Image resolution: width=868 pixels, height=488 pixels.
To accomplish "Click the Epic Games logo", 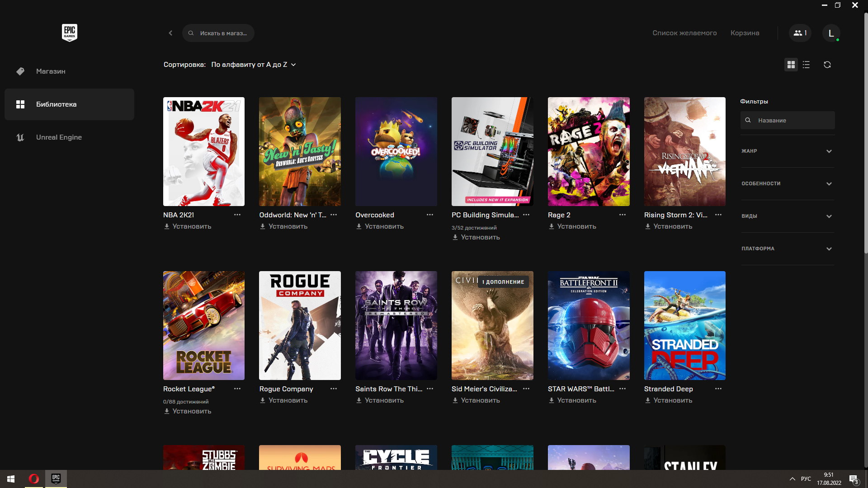I will coord(70,33).
